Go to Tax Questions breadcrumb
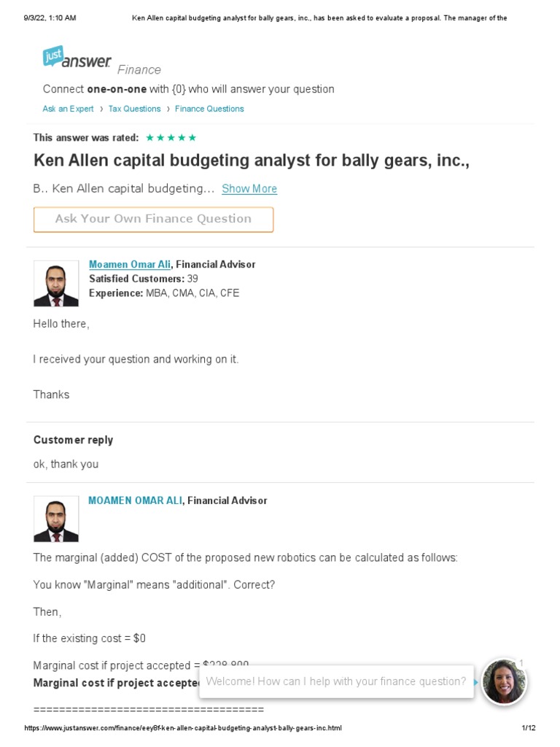Viewport: 560px width, 747px height. [x=134, y=109]
